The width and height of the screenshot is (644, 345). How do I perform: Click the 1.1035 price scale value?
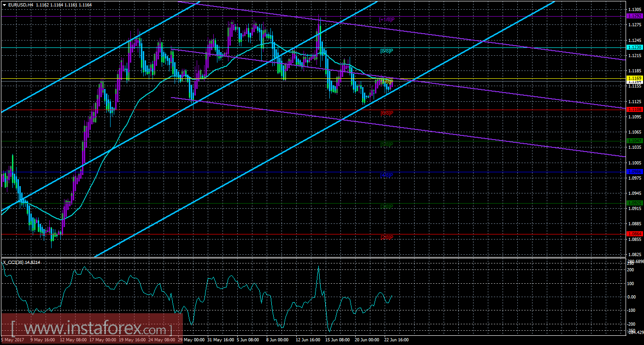(x=635, y=147)
